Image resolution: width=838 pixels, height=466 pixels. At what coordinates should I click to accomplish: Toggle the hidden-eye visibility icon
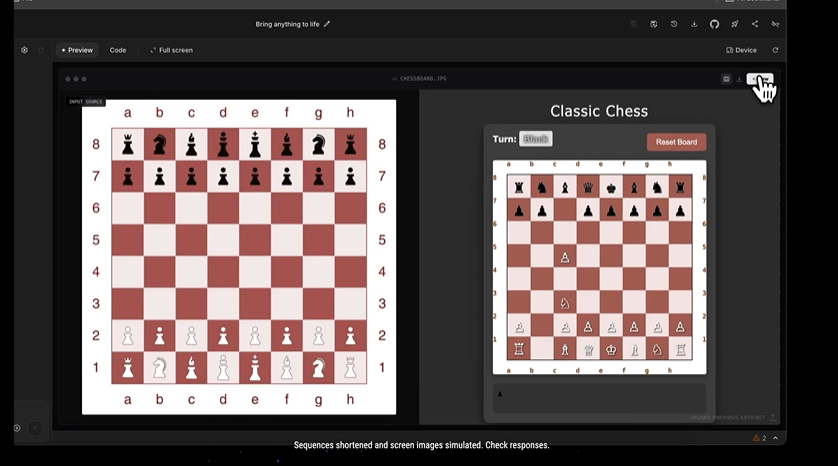774,24
